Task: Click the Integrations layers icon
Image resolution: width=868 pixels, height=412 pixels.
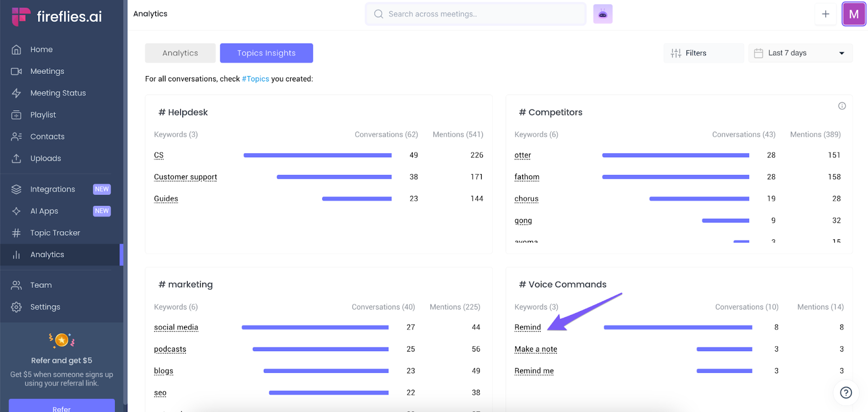Action: click(16, 189)
